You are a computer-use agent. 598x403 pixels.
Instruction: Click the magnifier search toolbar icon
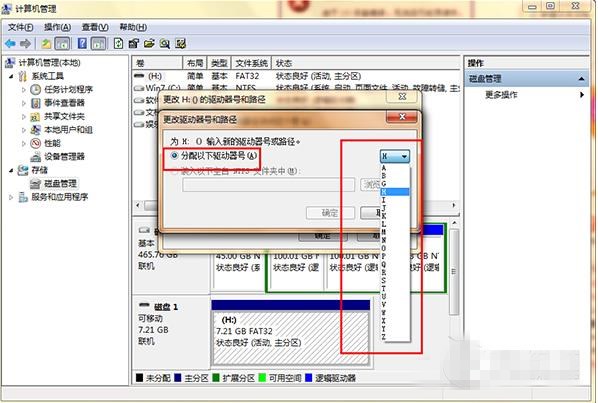click(x=165, y=44)
